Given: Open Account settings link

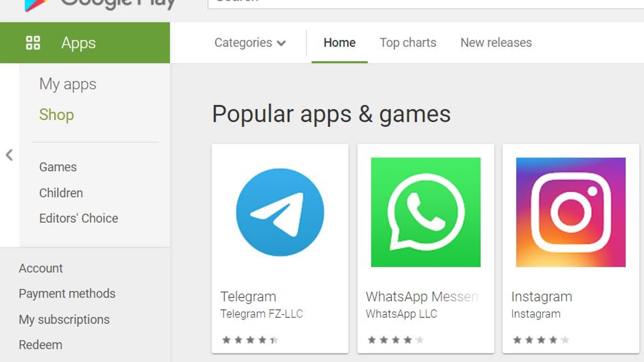Looking at the screenshot, I should tap(41, 268).
